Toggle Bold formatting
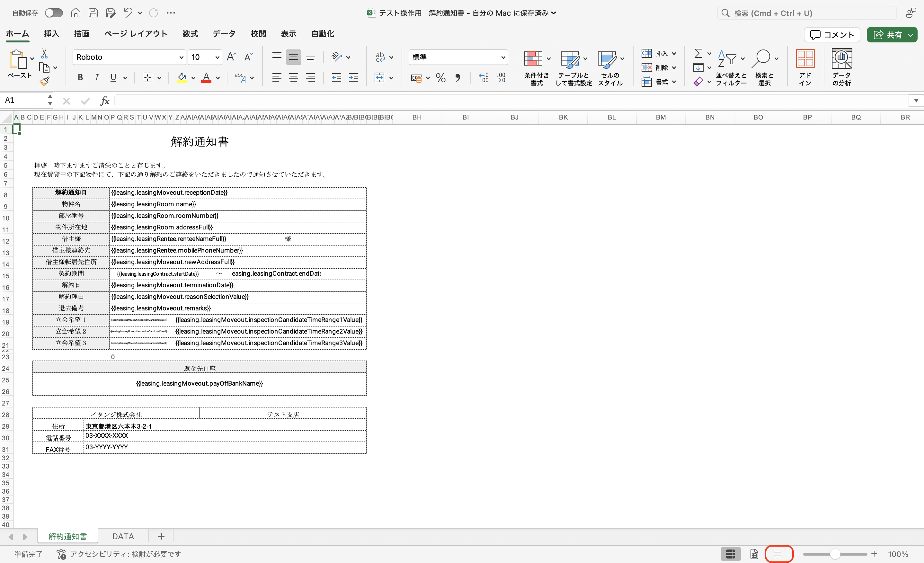This screenshot has width=924, height=563. click(80, 78)
